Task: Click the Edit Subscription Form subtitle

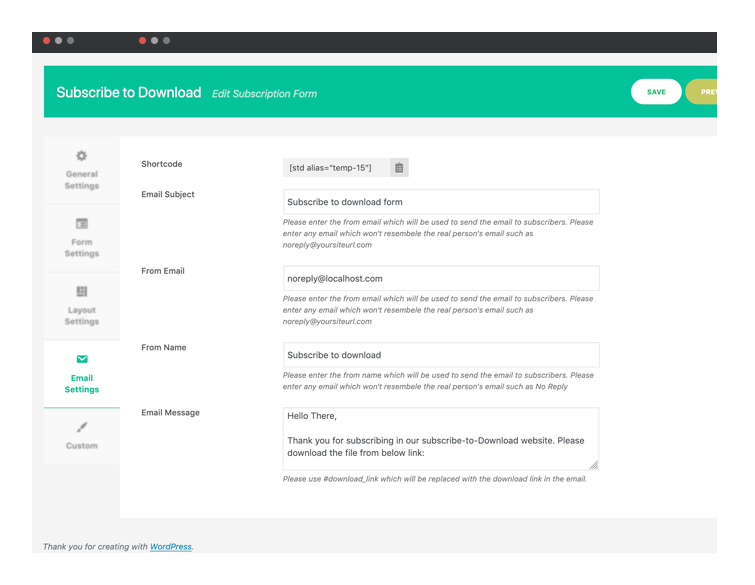Action: pos(264,94)
